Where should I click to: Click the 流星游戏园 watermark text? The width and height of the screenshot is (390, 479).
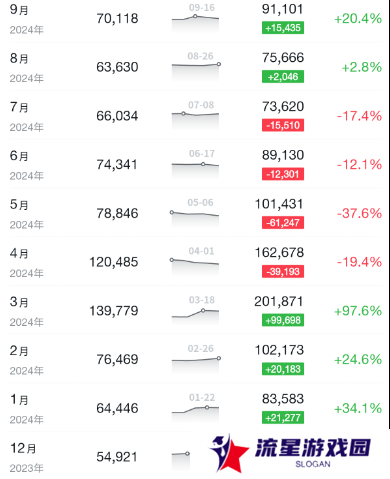[313, 447]
